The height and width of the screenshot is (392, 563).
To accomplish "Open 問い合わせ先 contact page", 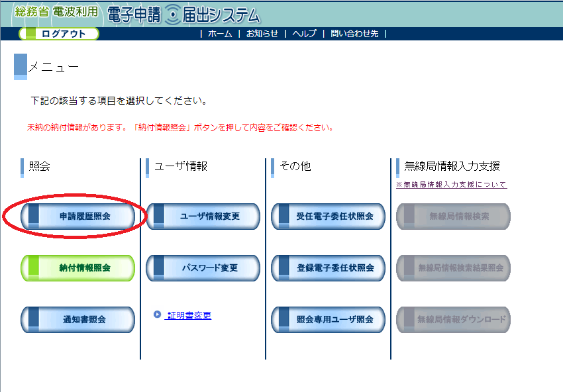I will (354, 34).
